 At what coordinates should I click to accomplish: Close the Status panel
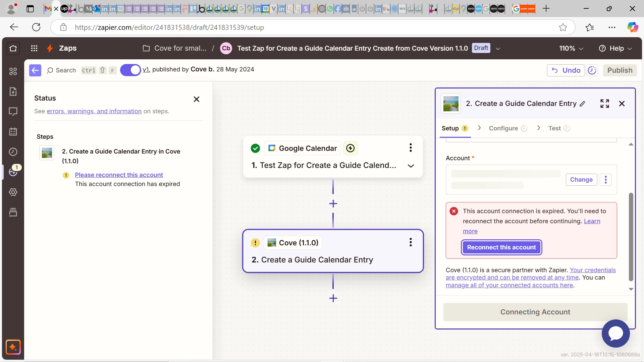coord(197,99)
